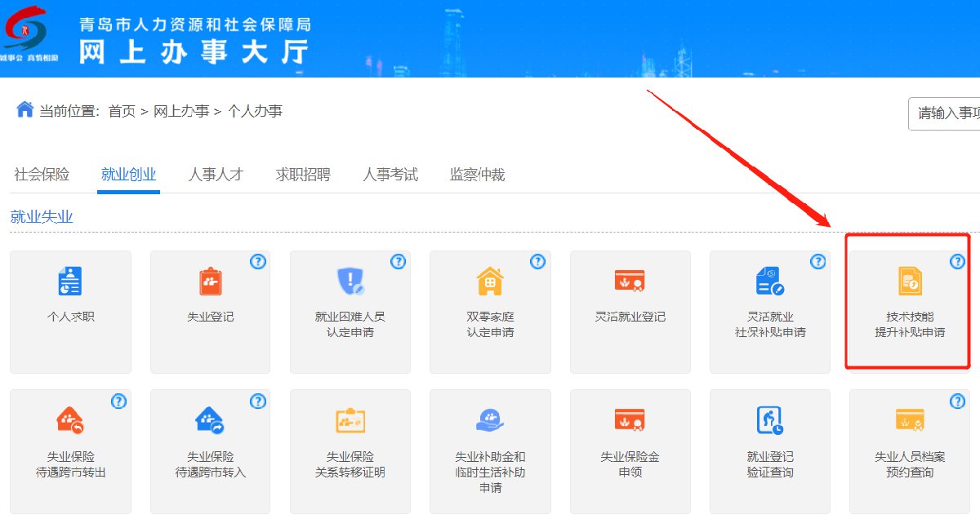
Task: Click 失业保险待遇跨市转入 icon
Action: [x=211, y=421]
